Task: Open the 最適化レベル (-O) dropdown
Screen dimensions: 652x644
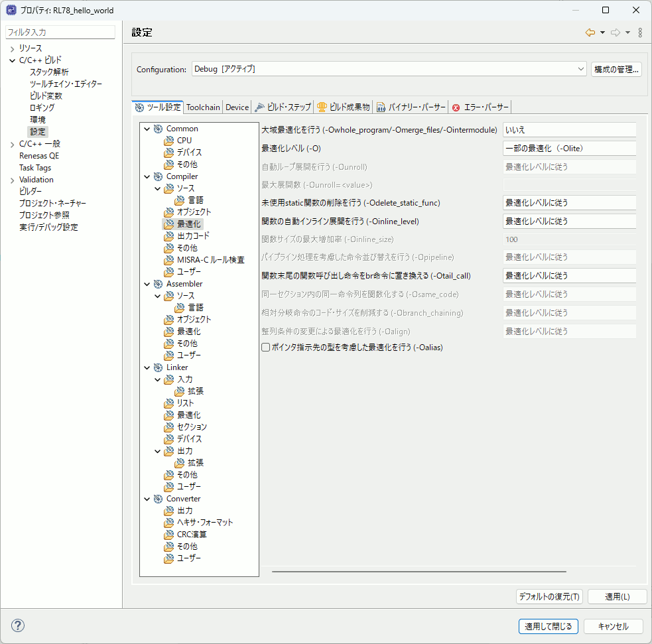Action: 569,149
